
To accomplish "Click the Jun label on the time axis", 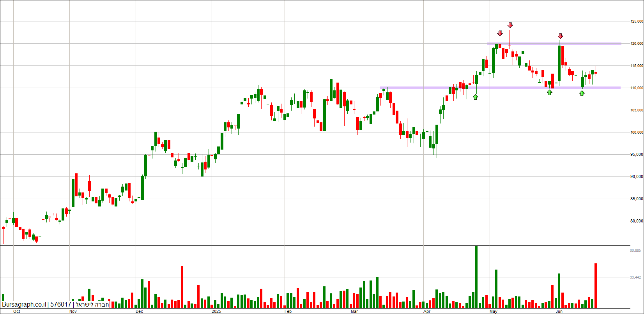I will (x=559, y=311).
